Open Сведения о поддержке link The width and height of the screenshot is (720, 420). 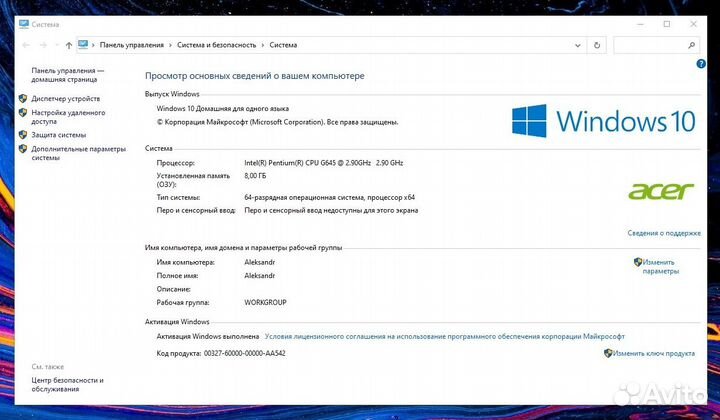[664, 233]
